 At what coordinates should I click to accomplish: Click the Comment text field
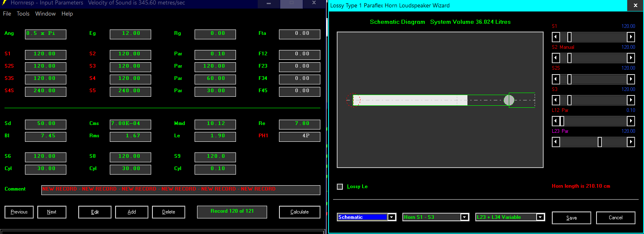(x=181, y=190)
